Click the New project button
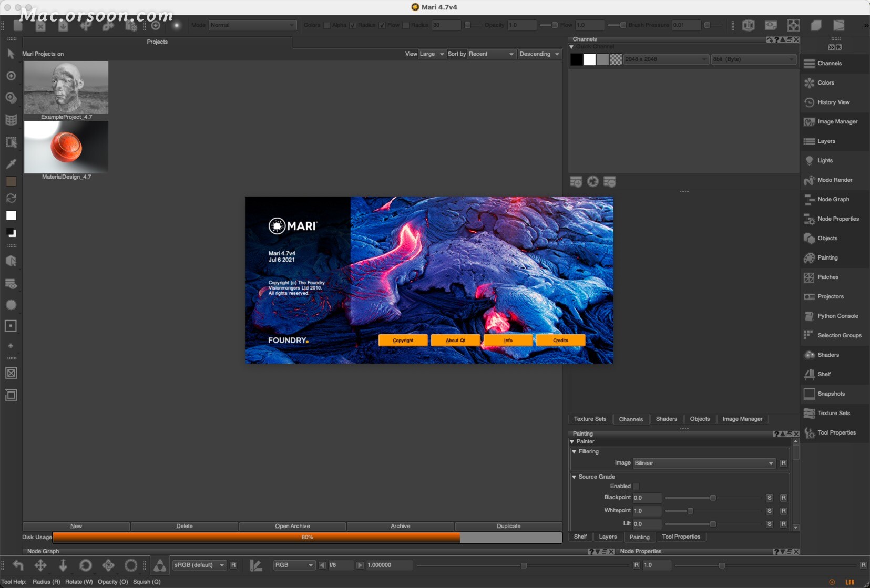The width and height of the screenshot is (870, 588). [76, 527]
